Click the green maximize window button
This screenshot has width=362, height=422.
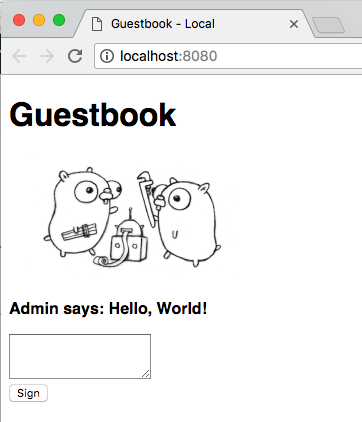59,20
